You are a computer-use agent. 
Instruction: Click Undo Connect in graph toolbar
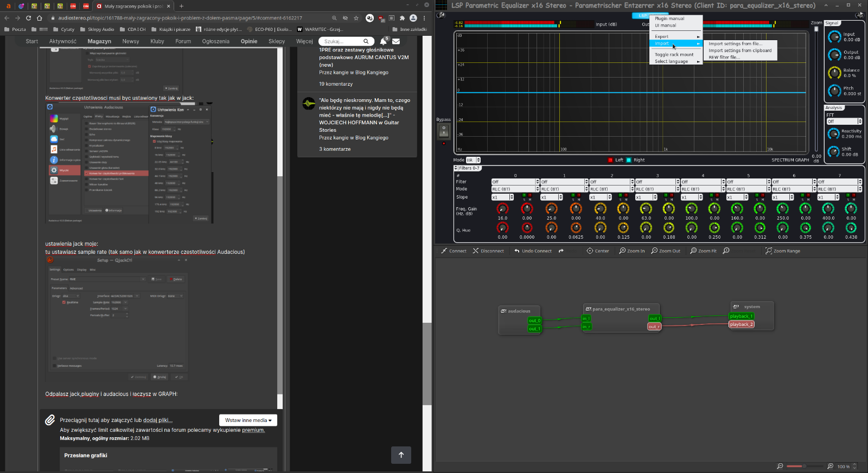[x=533, y=251]
